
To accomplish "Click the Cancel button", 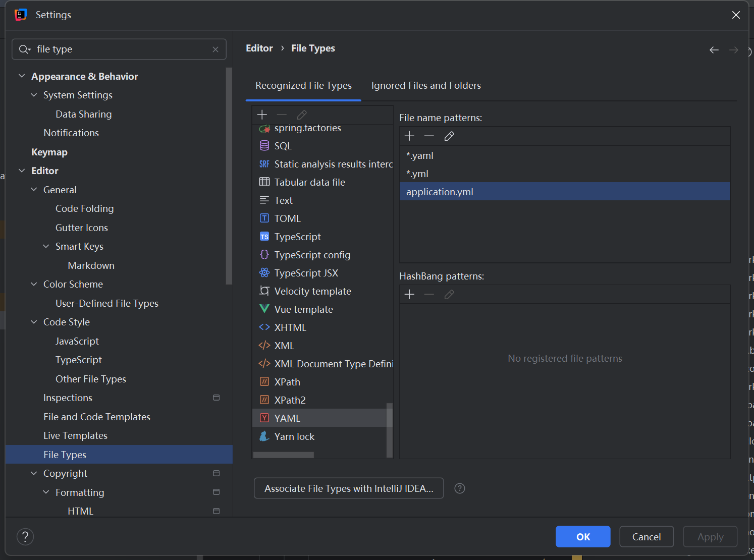I will [x=647, y=537].
